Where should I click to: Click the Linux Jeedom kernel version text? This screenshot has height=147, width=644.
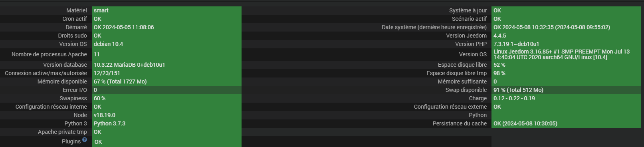point(561,54)
